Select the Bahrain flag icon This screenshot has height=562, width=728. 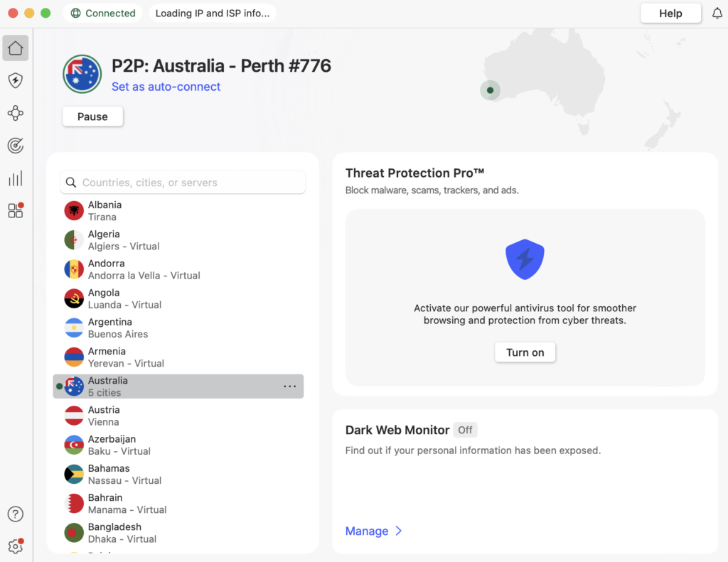point(74,503)
